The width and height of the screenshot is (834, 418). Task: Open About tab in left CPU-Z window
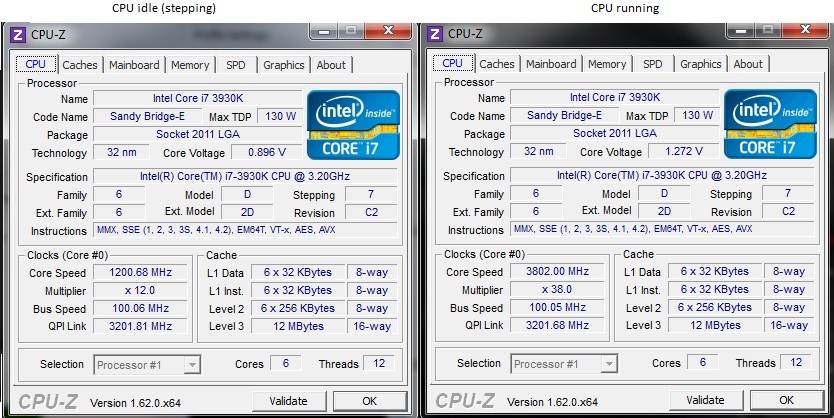coord(331,65)
